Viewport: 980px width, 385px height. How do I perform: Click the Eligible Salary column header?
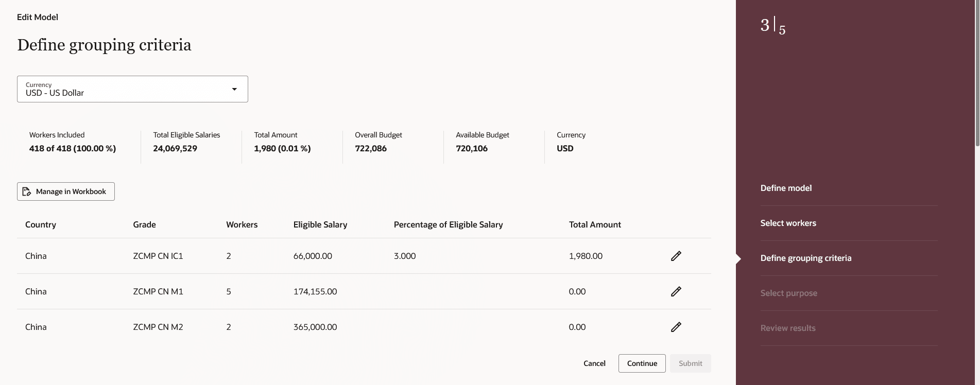tap(320, 224)
